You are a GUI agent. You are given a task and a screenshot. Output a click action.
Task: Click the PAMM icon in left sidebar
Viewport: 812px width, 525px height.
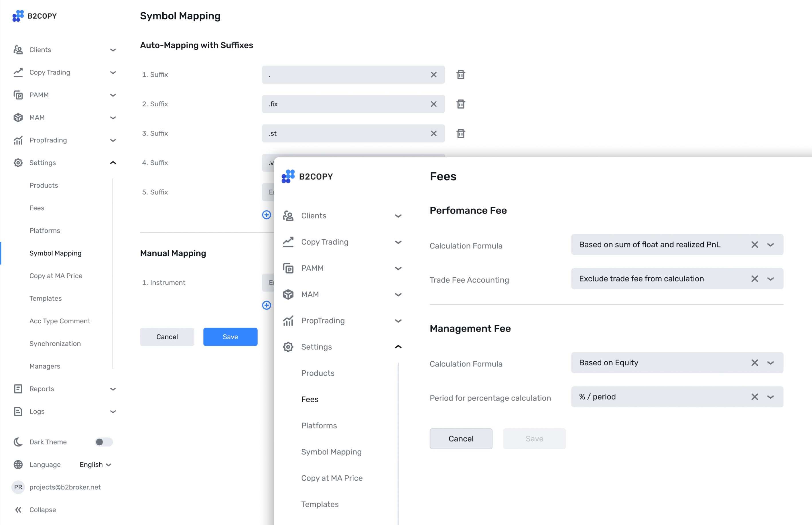click(18, 95)
